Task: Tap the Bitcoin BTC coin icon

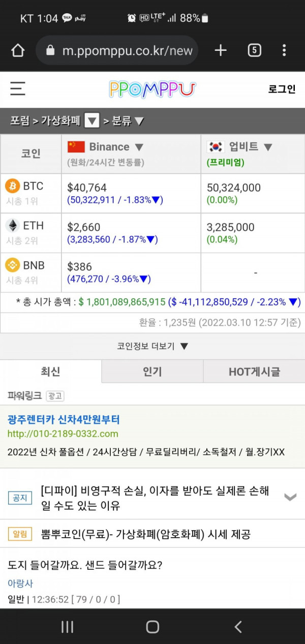Action: [13, 186]
